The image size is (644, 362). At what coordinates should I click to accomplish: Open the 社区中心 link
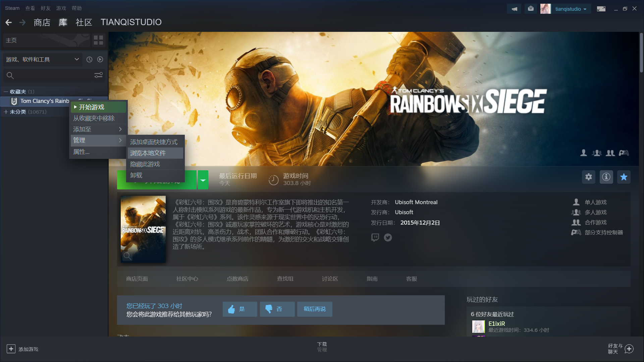click(x=187, y=279)
